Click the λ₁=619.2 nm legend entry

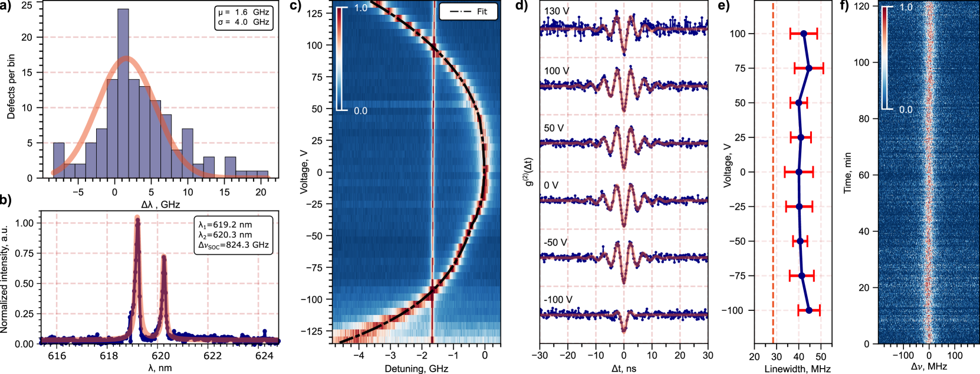[x=225, y=224]
